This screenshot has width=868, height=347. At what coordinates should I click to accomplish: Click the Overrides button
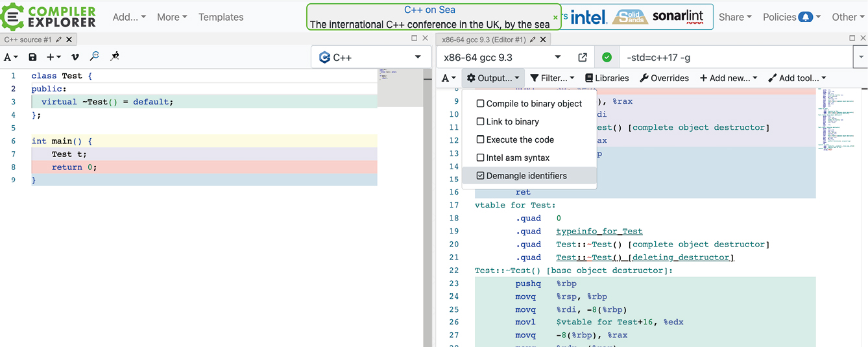(664, 78)
